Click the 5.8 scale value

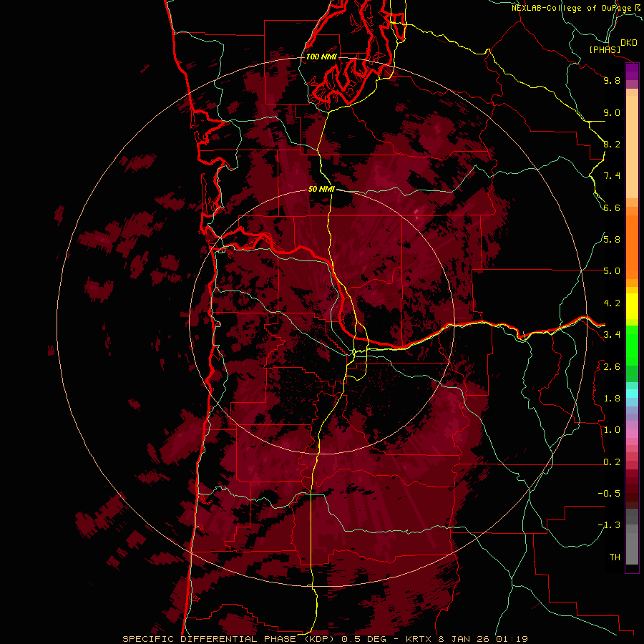[612, 240]
